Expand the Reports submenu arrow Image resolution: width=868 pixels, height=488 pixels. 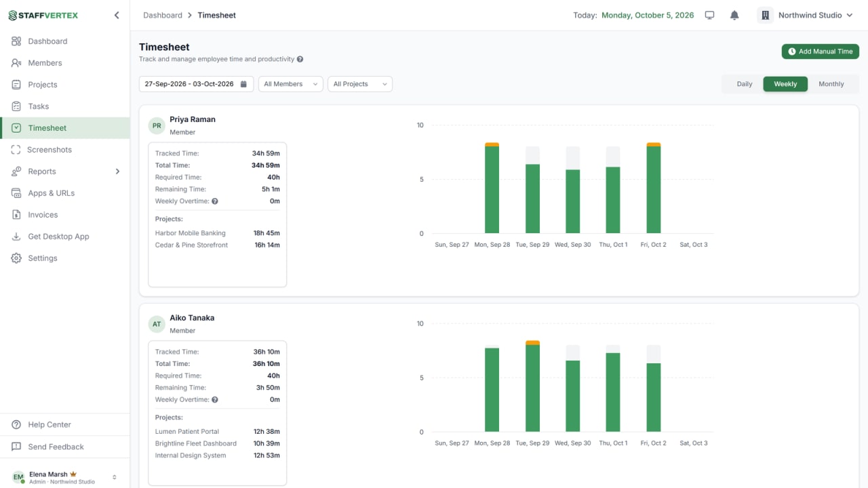tap(117, 171)
